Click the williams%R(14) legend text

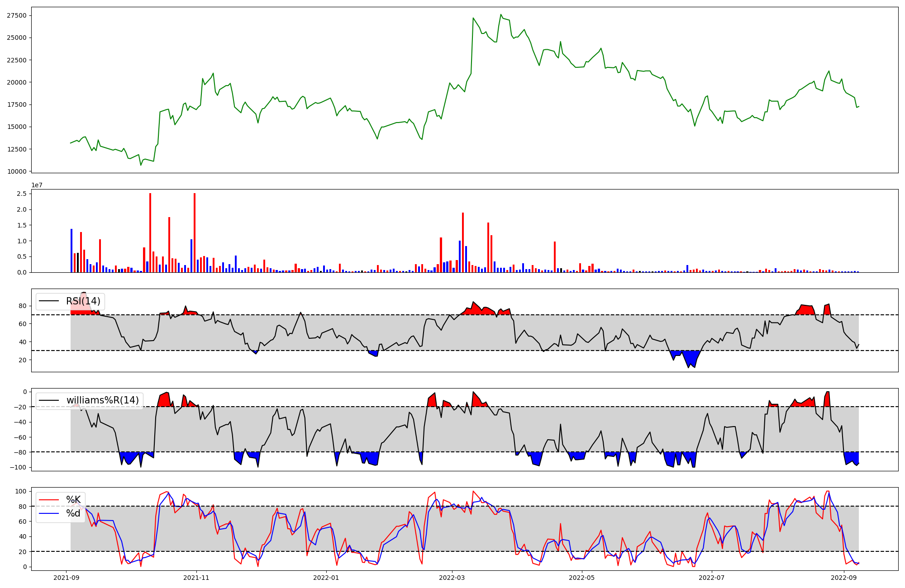[x=102, y=400]
